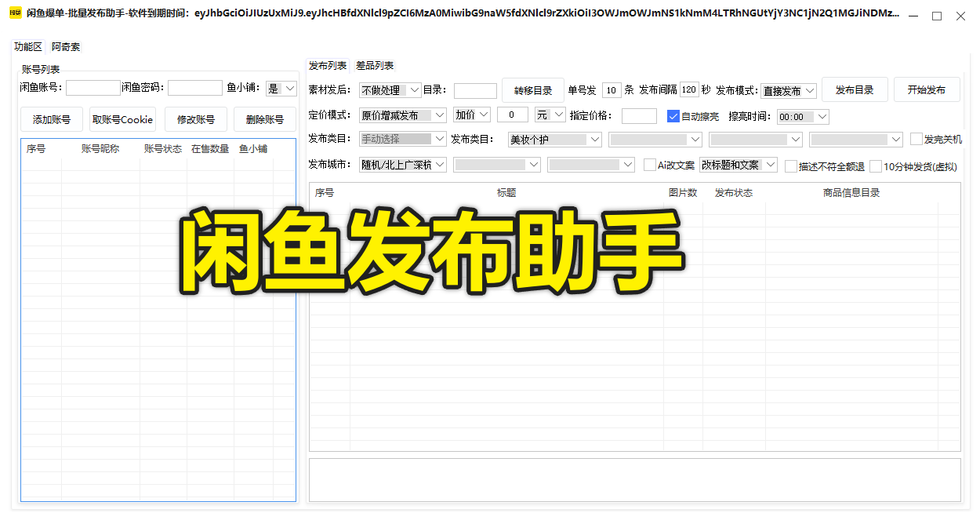The width and height of the screenshot is (980, 513).
Task: Click the app icon in the title bar
Action: tap(14, 13)
